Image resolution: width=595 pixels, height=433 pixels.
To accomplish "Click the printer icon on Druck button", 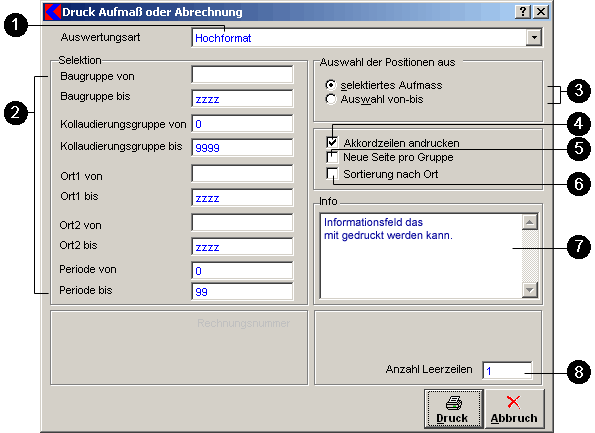I will pyautogui.click(x=453, y=403).
